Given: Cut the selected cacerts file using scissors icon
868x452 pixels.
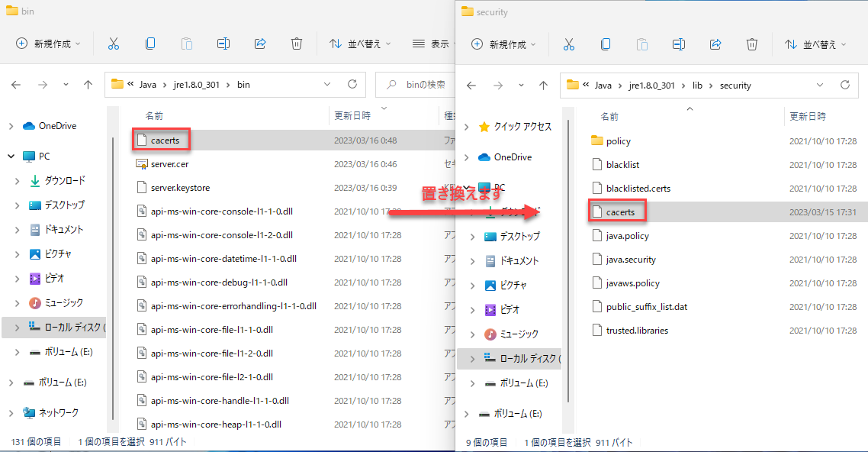Looking at the screenshot, I should [114, 44].
